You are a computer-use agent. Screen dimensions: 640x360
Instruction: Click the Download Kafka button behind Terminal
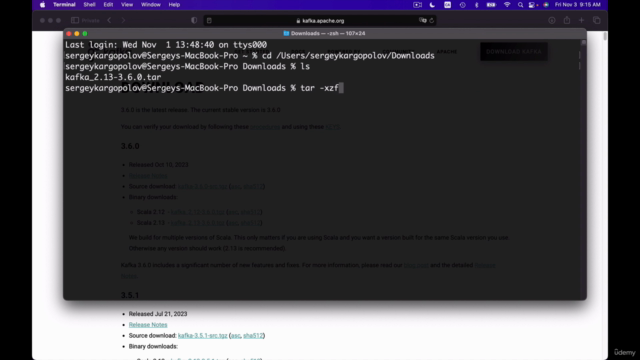click(x=514, y=52)
